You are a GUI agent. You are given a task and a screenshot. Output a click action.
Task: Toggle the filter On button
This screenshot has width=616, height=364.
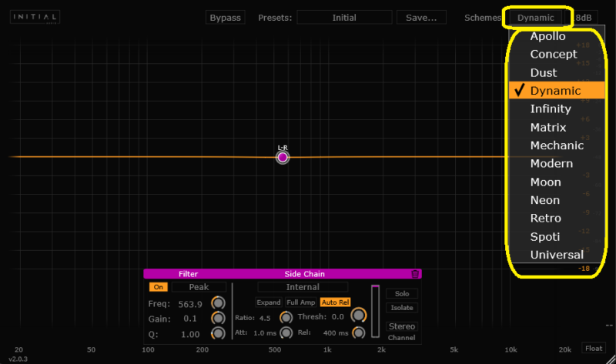159,287
